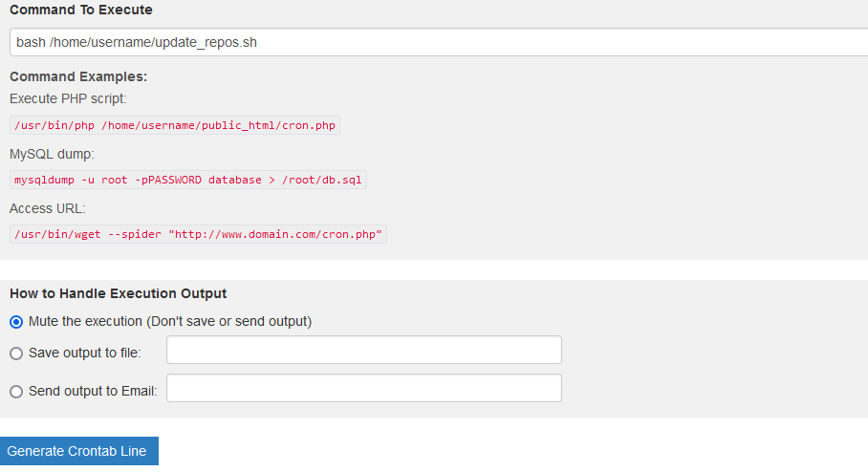Select Send output to Email radio button
This screenshot has width=868, height=472.
pos(16,392)
